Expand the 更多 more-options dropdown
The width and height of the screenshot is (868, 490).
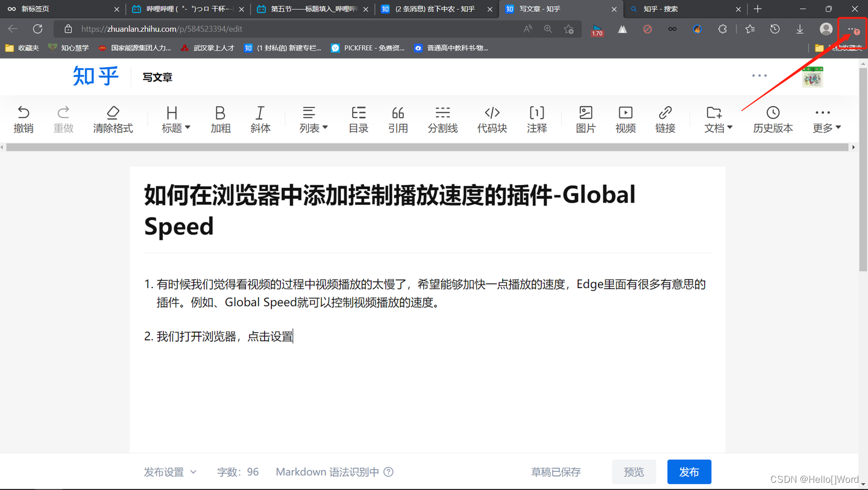826,119
